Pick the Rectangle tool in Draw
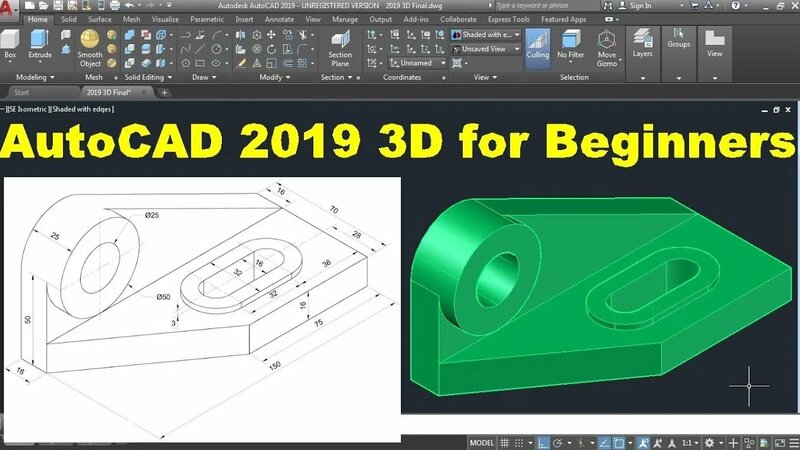This screenshot has height=450, width=800. [200, 63]
